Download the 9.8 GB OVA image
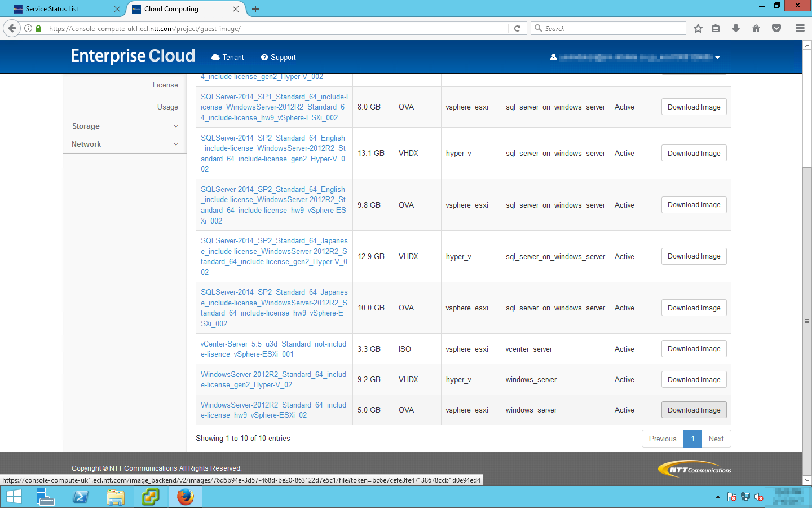The height and width of the screenshot is (508, 812). [694, 205]
